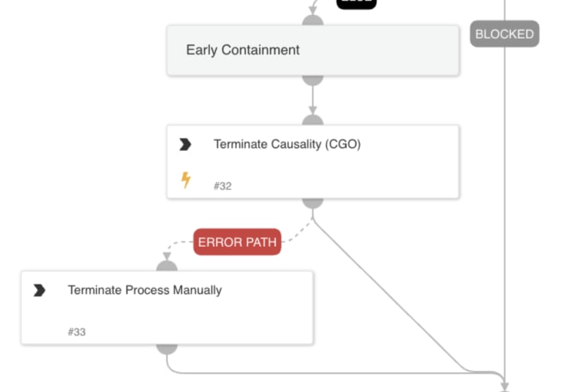Click the black label at the top edge
Screen dimensions: 578x392
(357, 4)
